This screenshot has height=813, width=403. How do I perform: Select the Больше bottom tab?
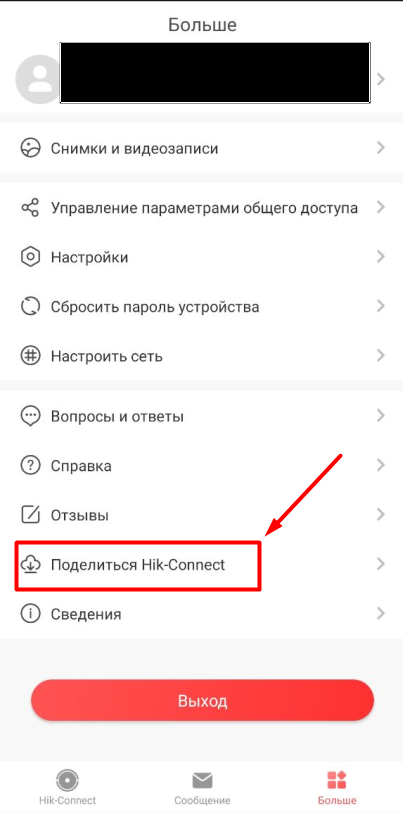click(337, 787)
